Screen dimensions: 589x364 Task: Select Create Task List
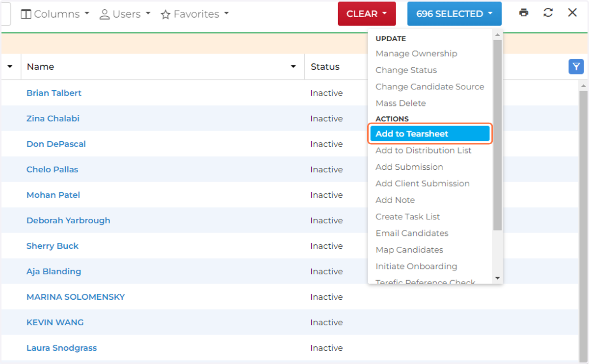[407, 217]
